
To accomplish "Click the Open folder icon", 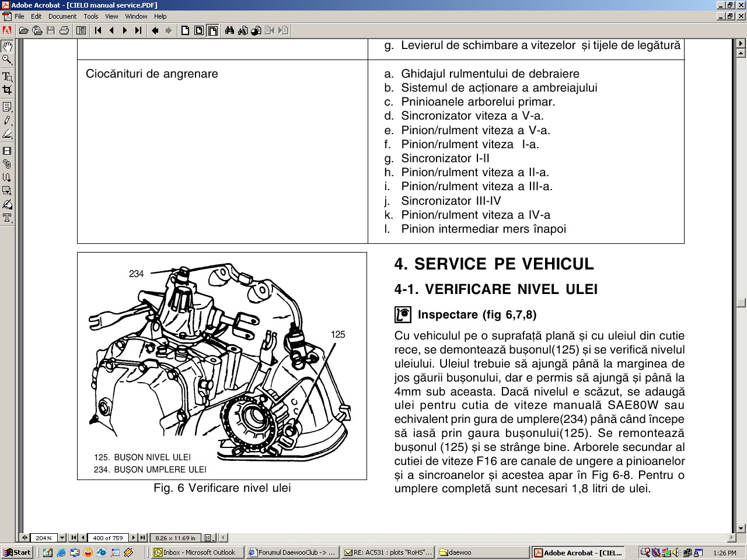I will [24, 30].
